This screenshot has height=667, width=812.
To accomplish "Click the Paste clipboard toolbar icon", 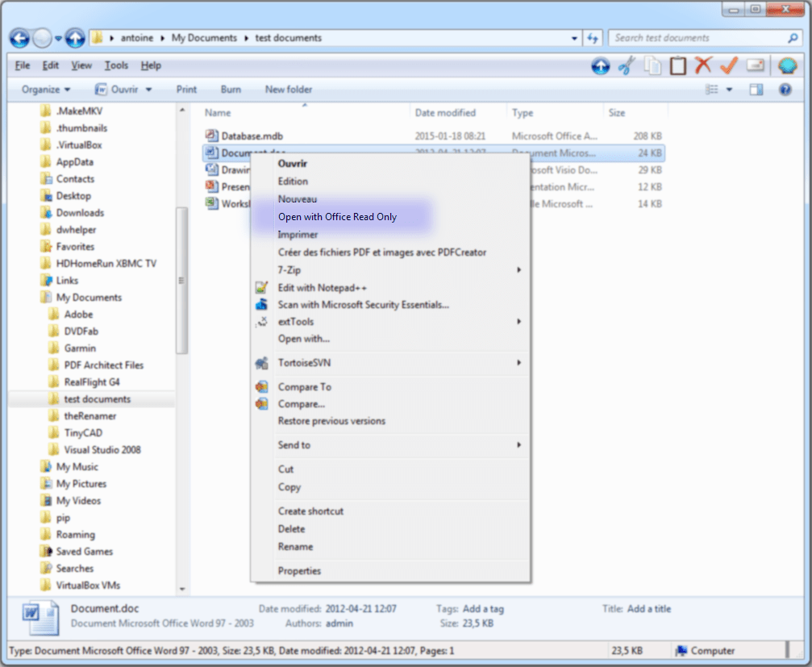I will coord(678,65).
